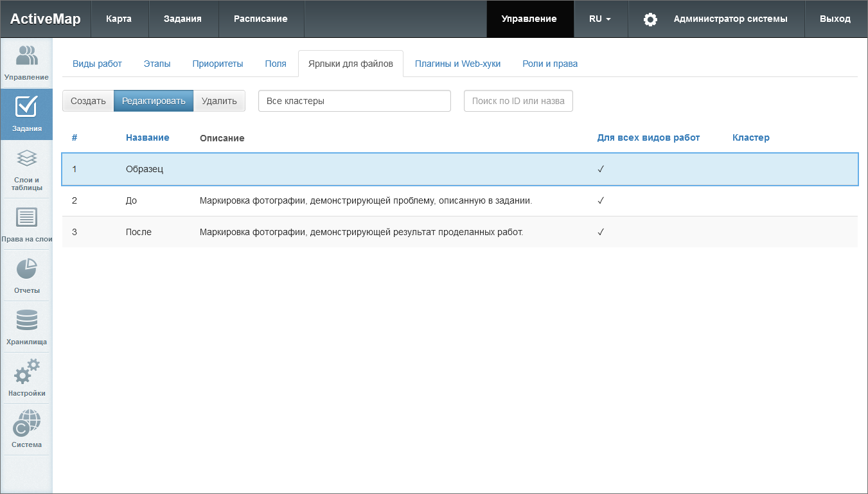The image size is (868, 494).
Task: Expand the RU language dropdown
Action: (599, 19)
